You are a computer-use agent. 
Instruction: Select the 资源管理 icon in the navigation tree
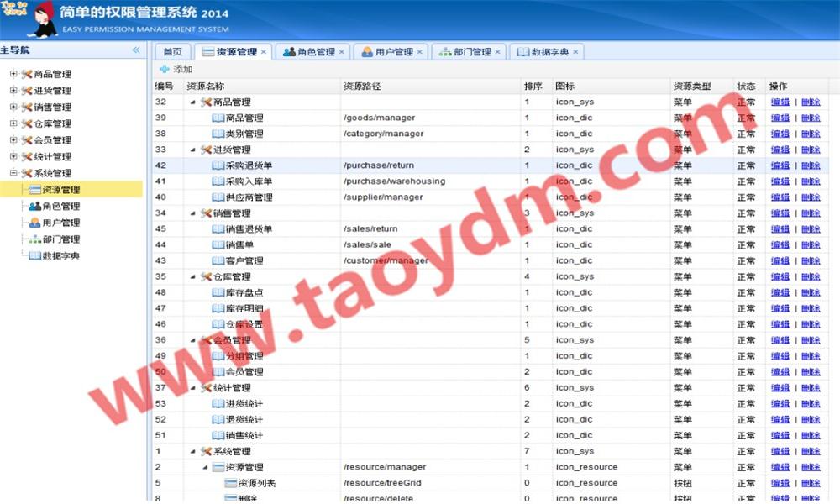point(34,190)
